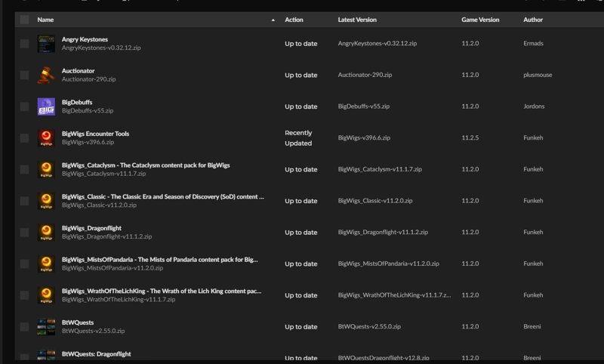Screen dimensions: 604x364
Task: Click latest version BigWigs_Classic-v11.2.0.zip
Action: 375,201
